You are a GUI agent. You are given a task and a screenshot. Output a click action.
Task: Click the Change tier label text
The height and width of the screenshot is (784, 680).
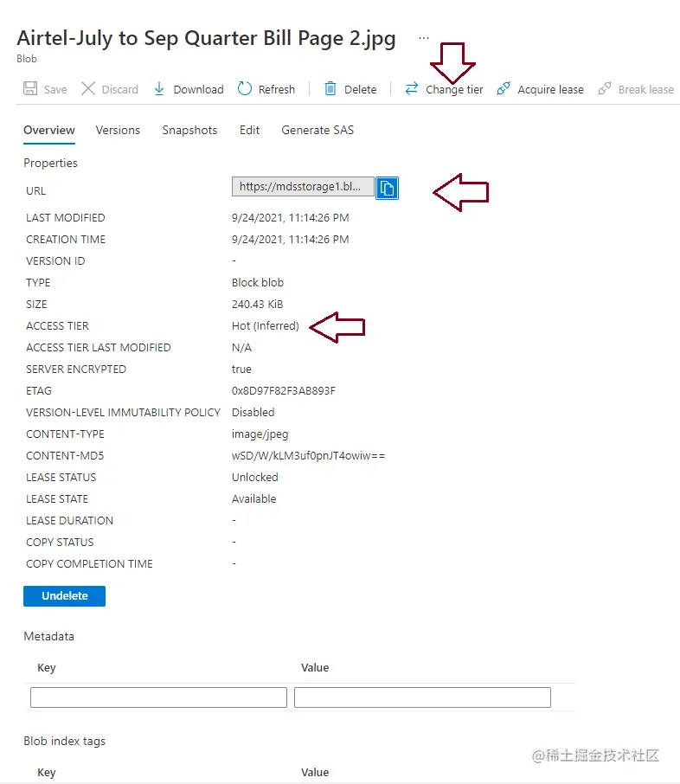(454, 89)
